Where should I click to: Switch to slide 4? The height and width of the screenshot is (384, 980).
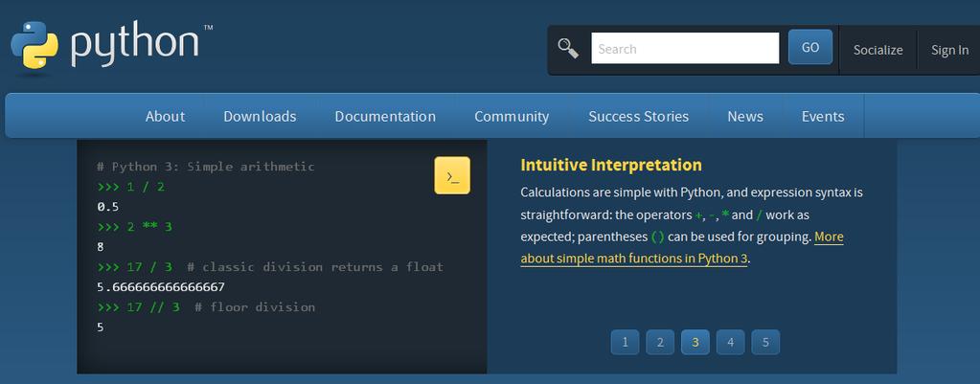tap(730, 342)
